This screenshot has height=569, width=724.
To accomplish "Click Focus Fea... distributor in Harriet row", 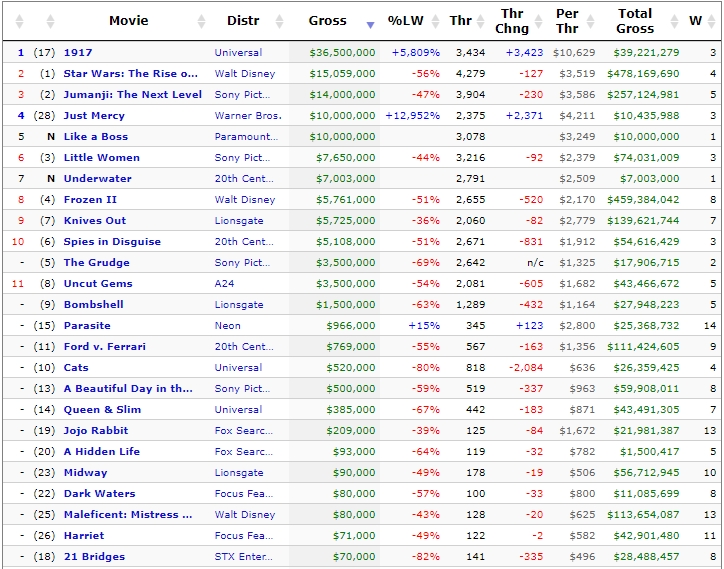I will [x=244, y=536].
